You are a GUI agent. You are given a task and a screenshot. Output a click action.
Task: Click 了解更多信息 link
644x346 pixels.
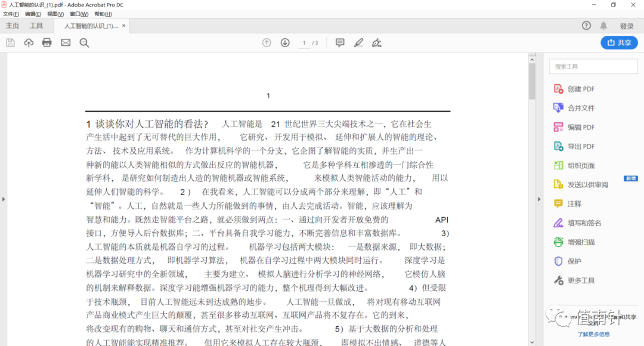593,335
